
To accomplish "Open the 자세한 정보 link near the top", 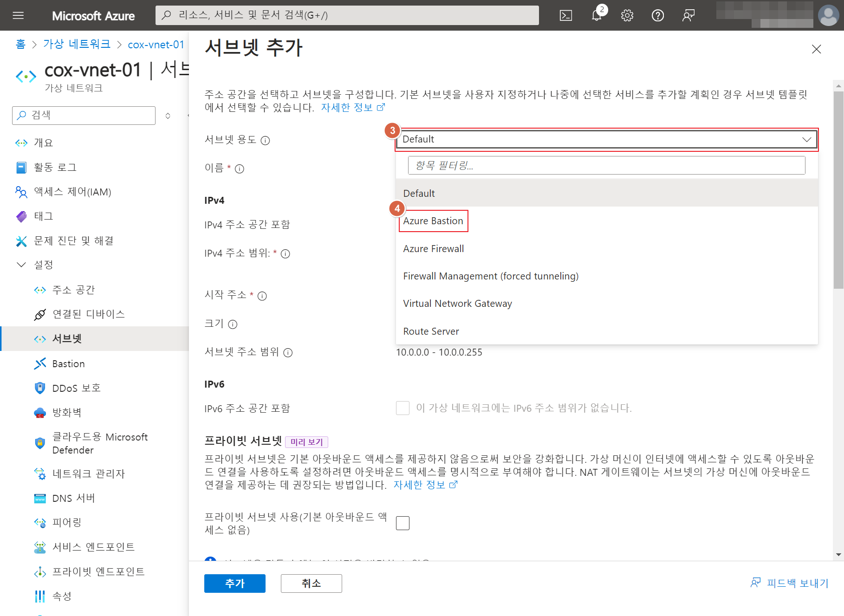I will click(x=353, y=108).
